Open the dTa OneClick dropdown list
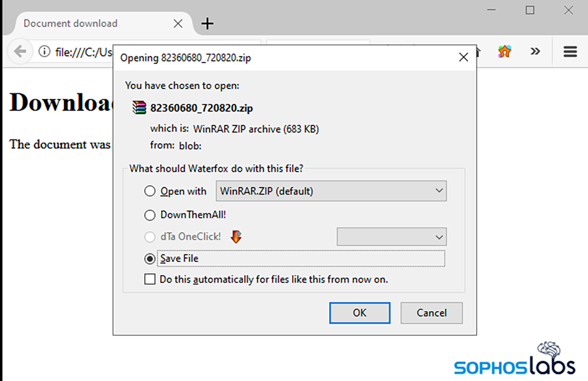The width and height of the screenshot is (588, 381). (x=392, y=237)
